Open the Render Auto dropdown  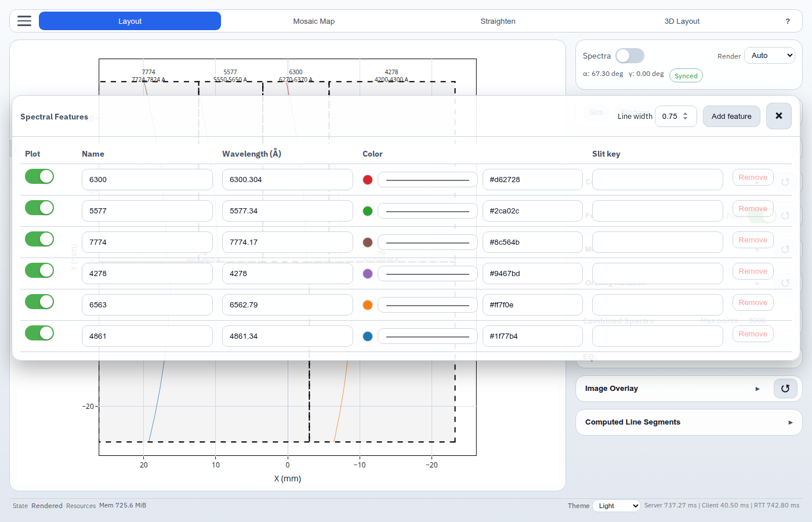tap(770, 56)
